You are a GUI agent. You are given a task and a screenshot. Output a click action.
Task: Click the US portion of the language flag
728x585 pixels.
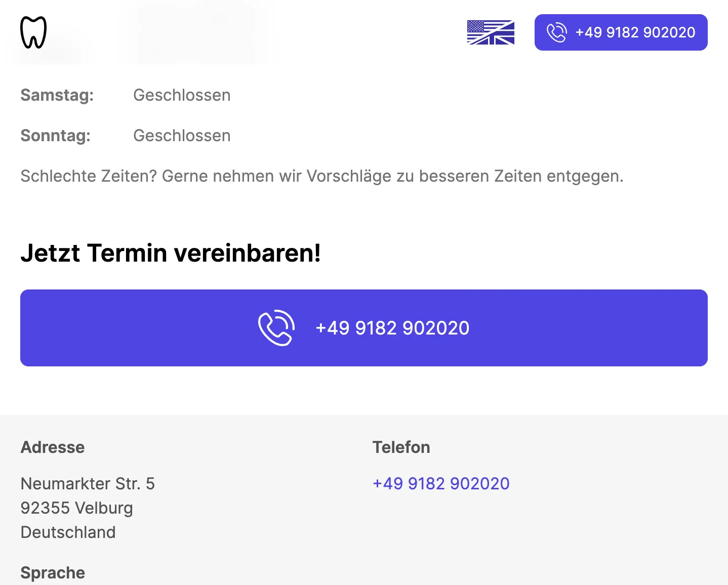click(x=478, y=25)
